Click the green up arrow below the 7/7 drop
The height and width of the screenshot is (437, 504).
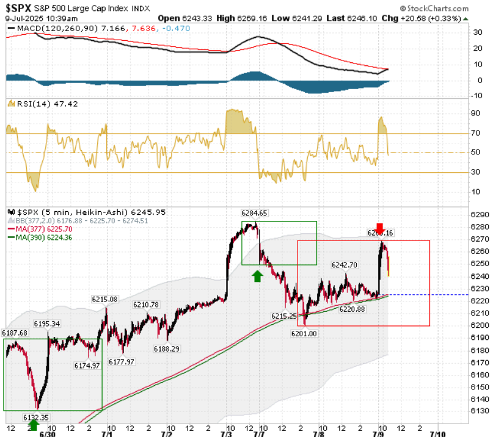point(257,276)
